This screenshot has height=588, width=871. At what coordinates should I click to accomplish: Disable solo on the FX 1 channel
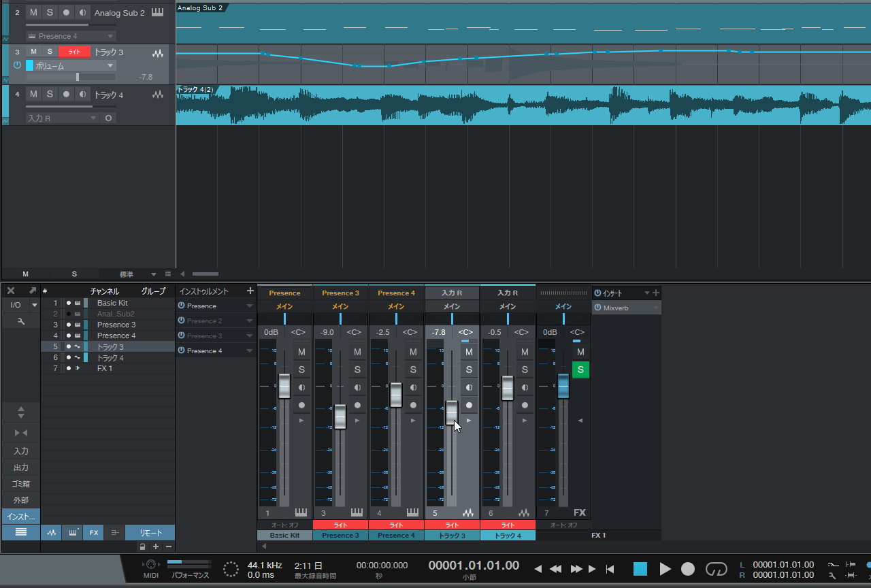(x=580, y=370)
